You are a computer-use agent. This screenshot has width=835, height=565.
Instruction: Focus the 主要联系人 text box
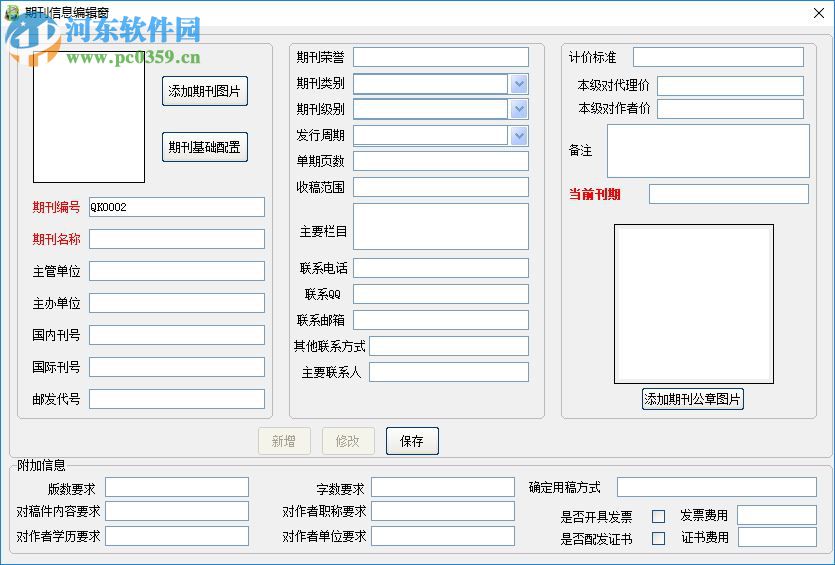[449, 372]
